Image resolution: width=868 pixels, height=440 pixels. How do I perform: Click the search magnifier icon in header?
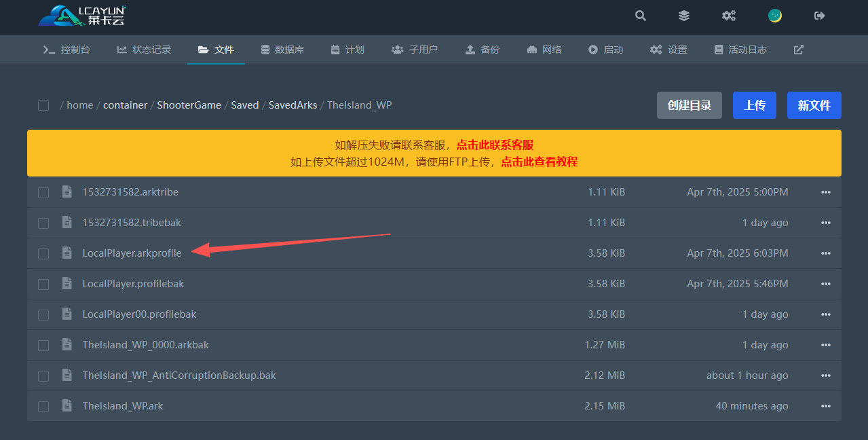coord(641,16)
